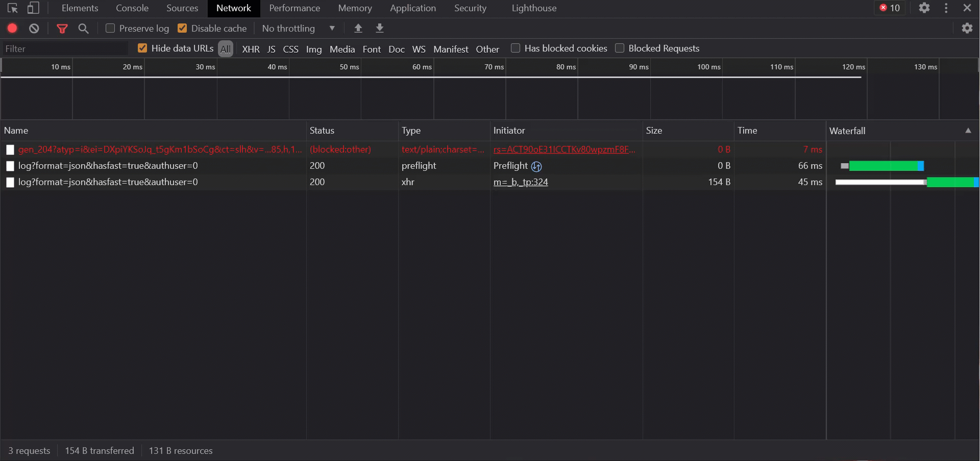The image size is (980, 461).
Task: Clear the network log
Action: [x=34, y=29]
